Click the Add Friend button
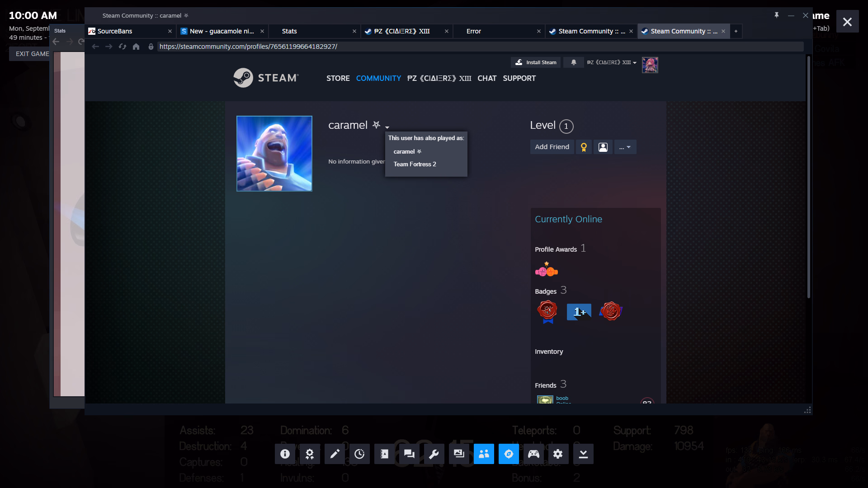 (552, 147)
